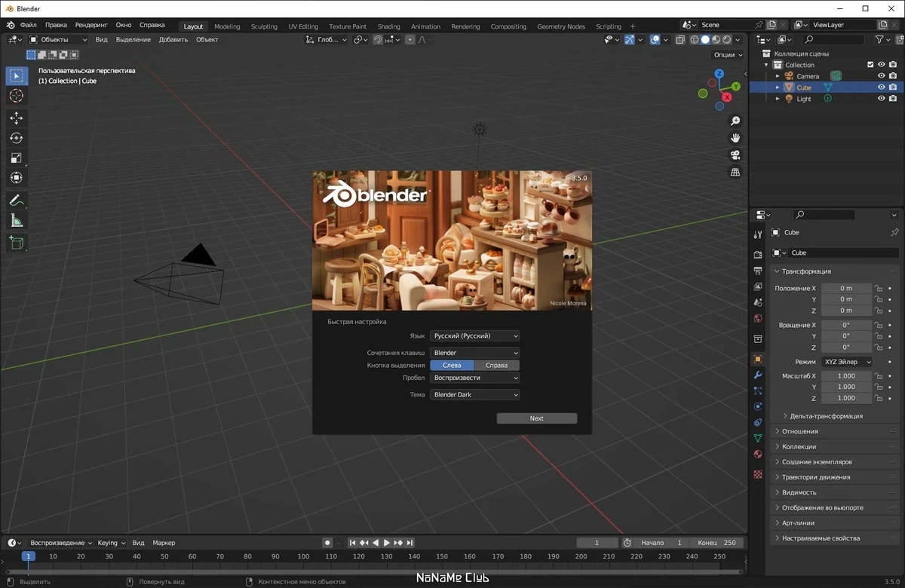
Task: Switch orthographic perspective grid icon
Action: 735,173
